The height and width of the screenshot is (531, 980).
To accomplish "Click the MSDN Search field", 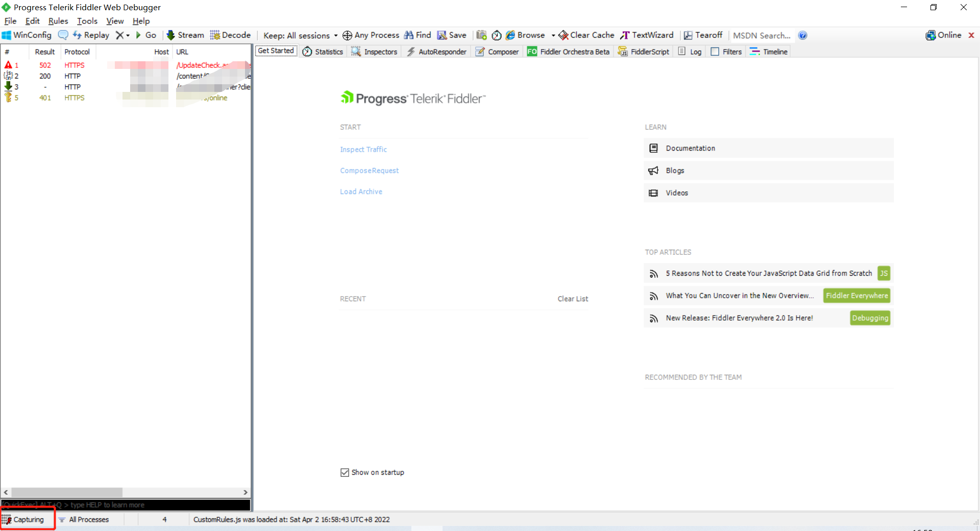I will (x=762, y=35).
